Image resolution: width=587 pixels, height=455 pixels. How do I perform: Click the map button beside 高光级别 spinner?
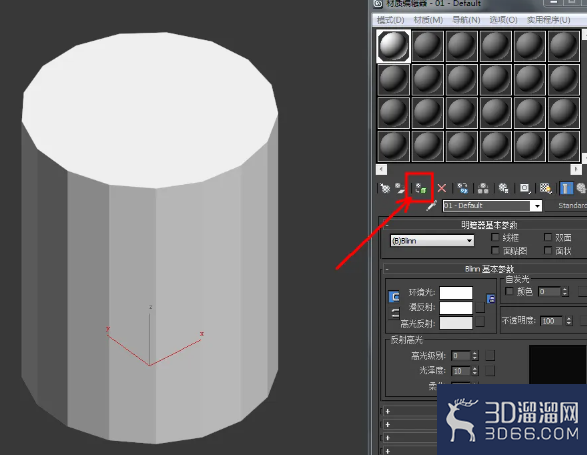(x=490, y=355)
